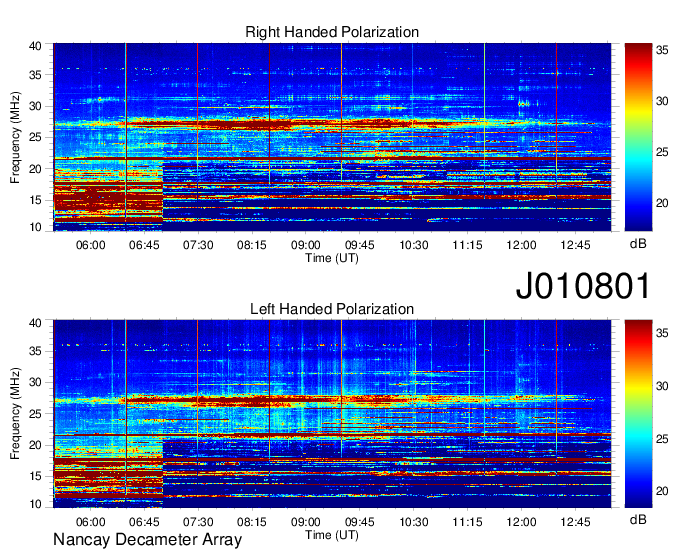The height and width of the screenshot is (552, 680).
Task: Click the 40 frequency tick of Right Handed plot
Action: click(x=36, y=46)
